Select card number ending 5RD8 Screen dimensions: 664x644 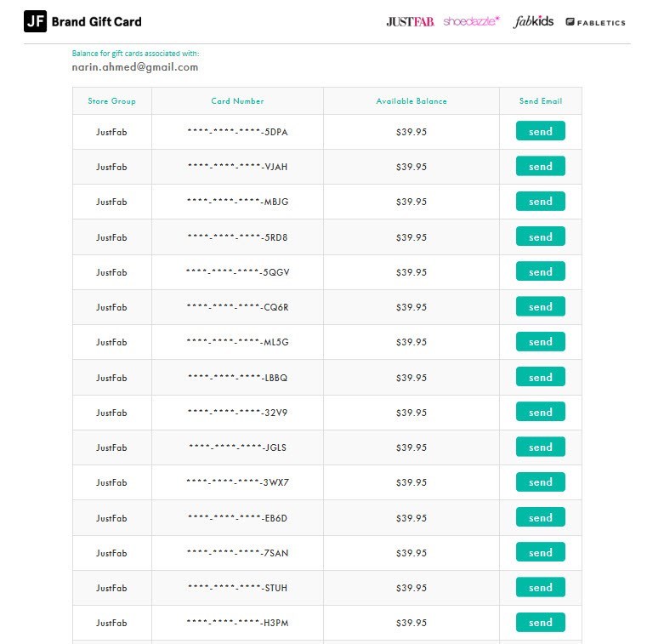pos(237,237)
